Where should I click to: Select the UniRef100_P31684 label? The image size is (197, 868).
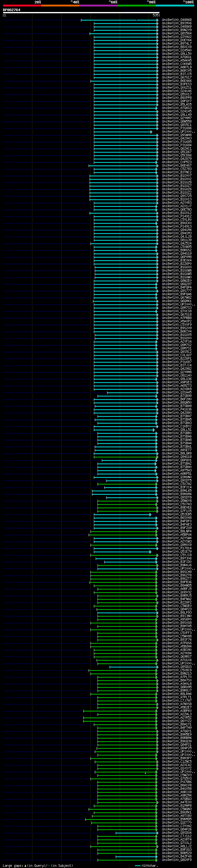tap(176, 145)
